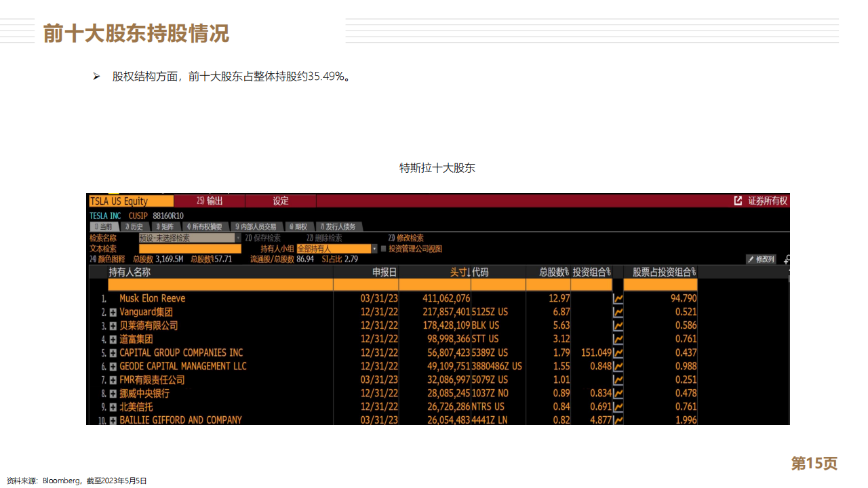Click the 输出 export button
Screen dimensions: 868x488
210,201
